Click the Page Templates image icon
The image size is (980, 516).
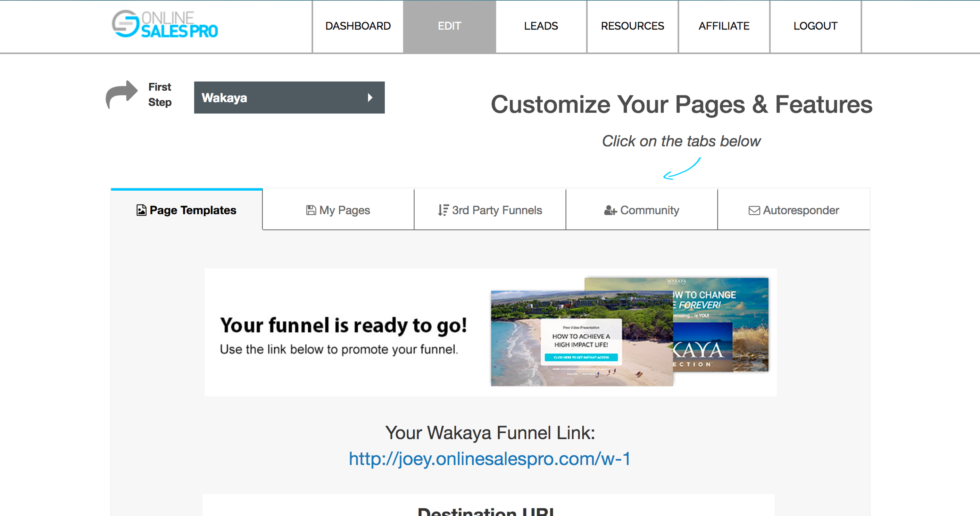point(141,210)
